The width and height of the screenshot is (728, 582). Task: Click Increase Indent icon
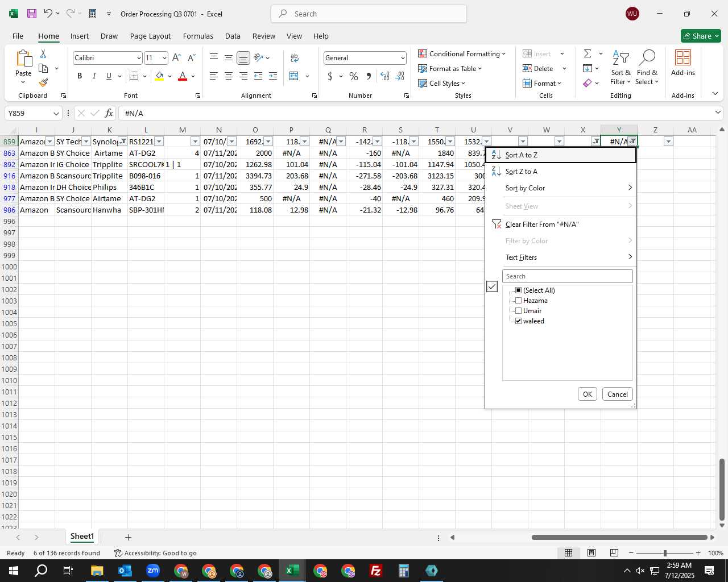(x=273, y=76)
